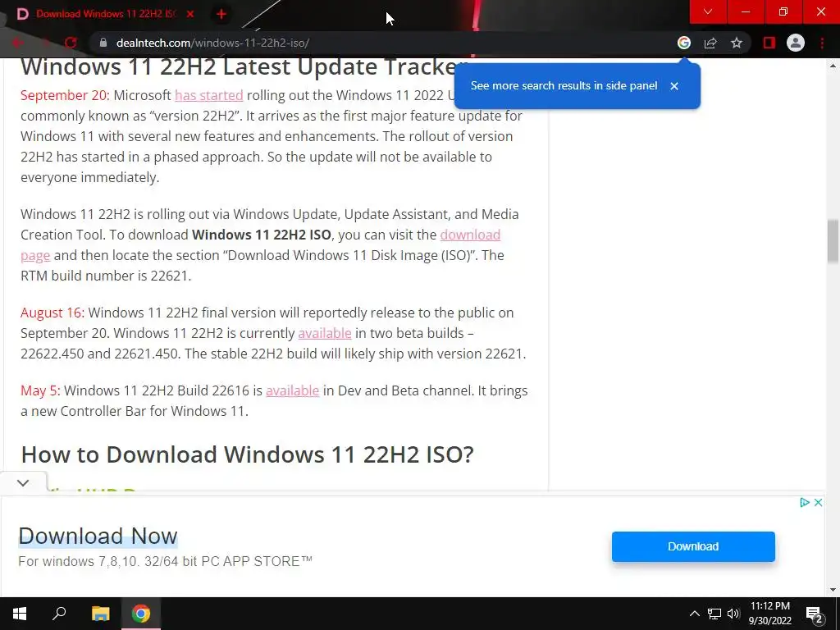
Task: Open network status tray icon
Action: [x=714, y=614]
